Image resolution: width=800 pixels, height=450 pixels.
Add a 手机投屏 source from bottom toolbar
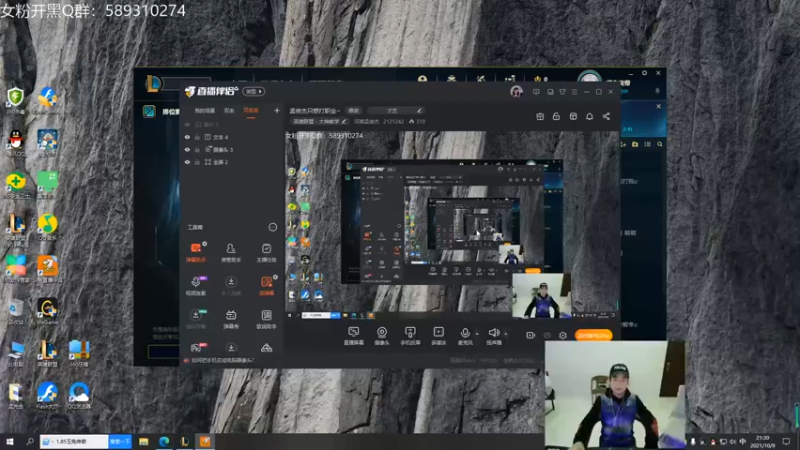(410, 336)
